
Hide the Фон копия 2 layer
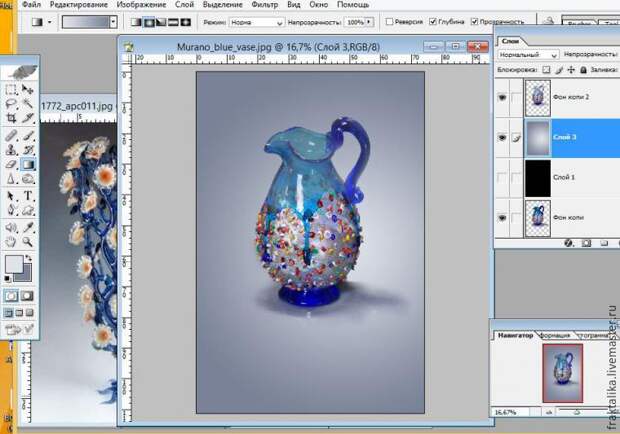(502, 97)
